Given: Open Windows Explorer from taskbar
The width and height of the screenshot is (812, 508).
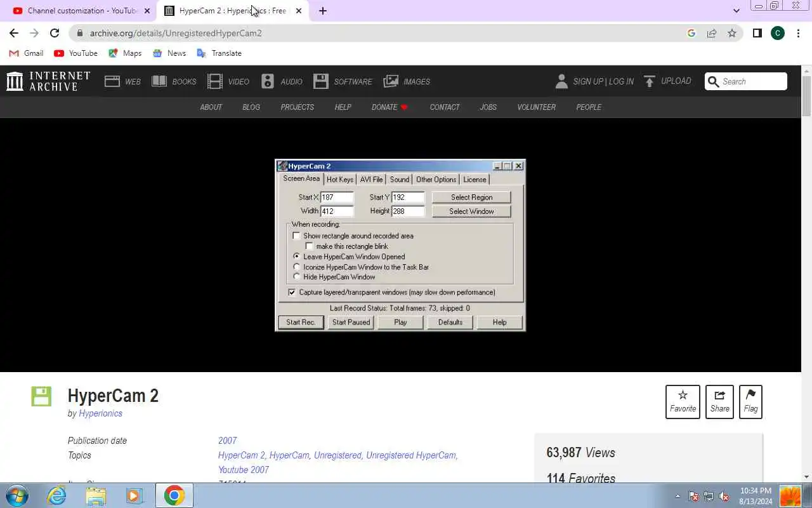Looking at the screenshot, I should tap(96, 495).
